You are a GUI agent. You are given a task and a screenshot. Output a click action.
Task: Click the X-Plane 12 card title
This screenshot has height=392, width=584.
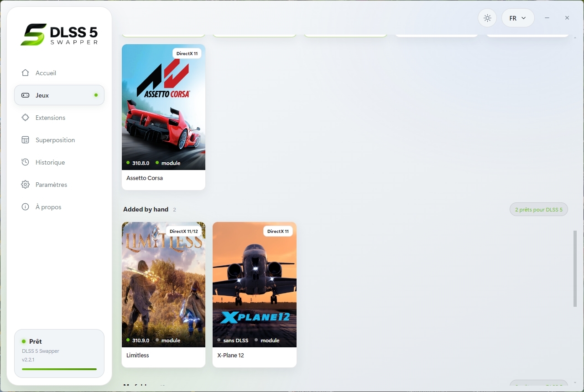231,356
